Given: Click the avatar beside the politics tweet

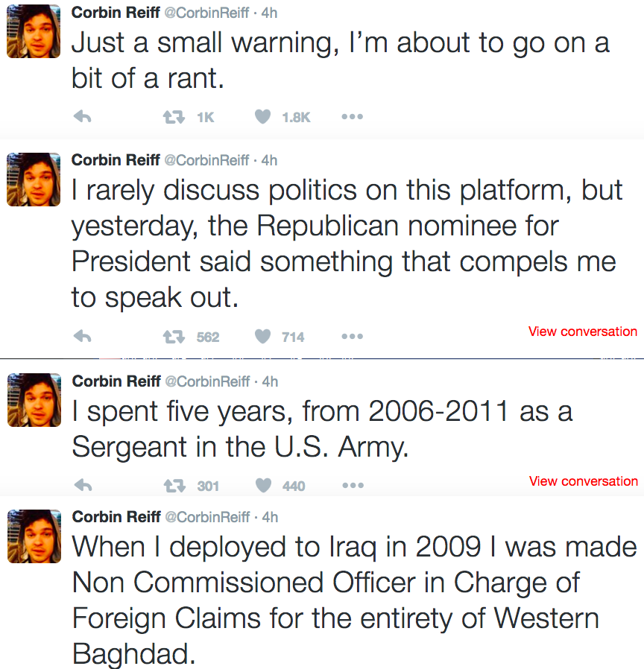Looking at the screenshot, I should coord(34,180).
